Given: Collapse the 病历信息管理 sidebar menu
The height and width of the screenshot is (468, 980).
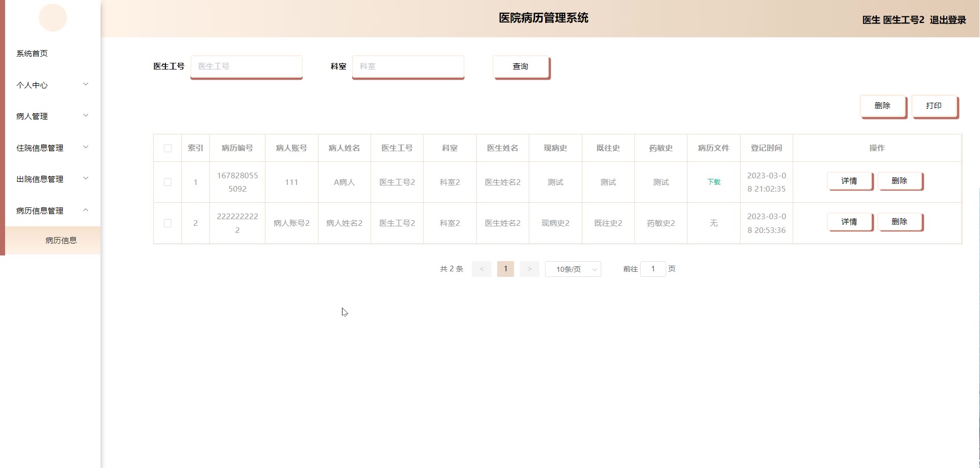Looking at the screenshot, I should 52,210.
